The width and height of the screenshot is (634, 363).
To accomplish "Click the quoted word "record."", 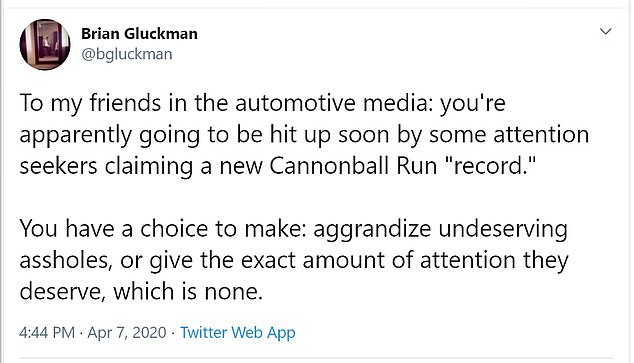I will pyautogui.click(x=490, y=165).
